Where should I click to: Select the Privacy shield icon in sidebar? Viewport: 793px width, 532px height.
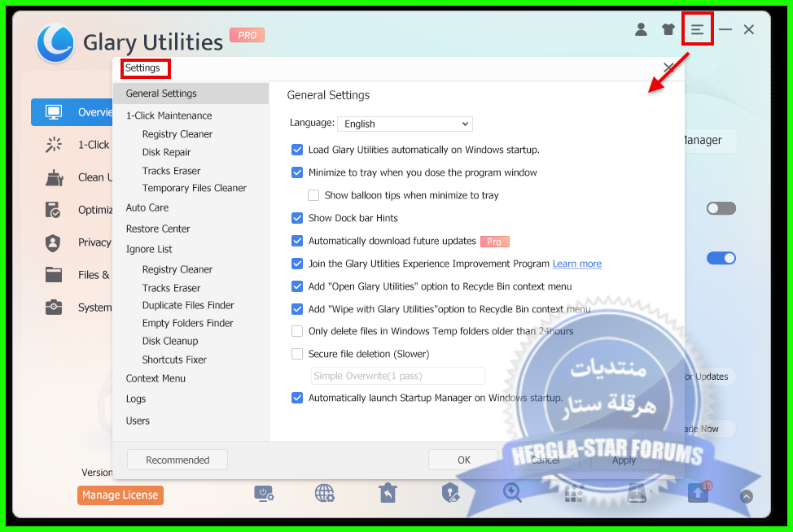click(53, 242)
